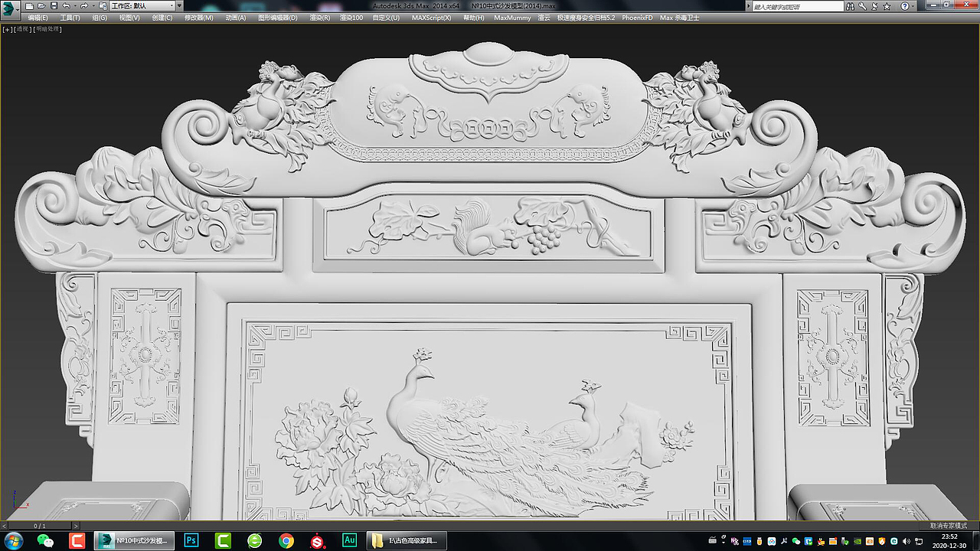
Task: Open the 图形编辑器(D) menu
Action: [x=278, y=18]
